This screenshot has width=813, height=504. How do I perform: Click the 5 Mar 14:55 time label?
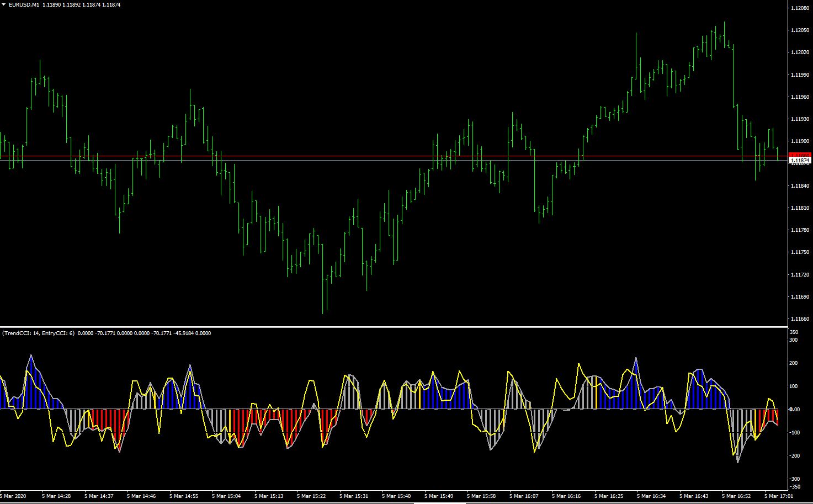tap(184, 496)
